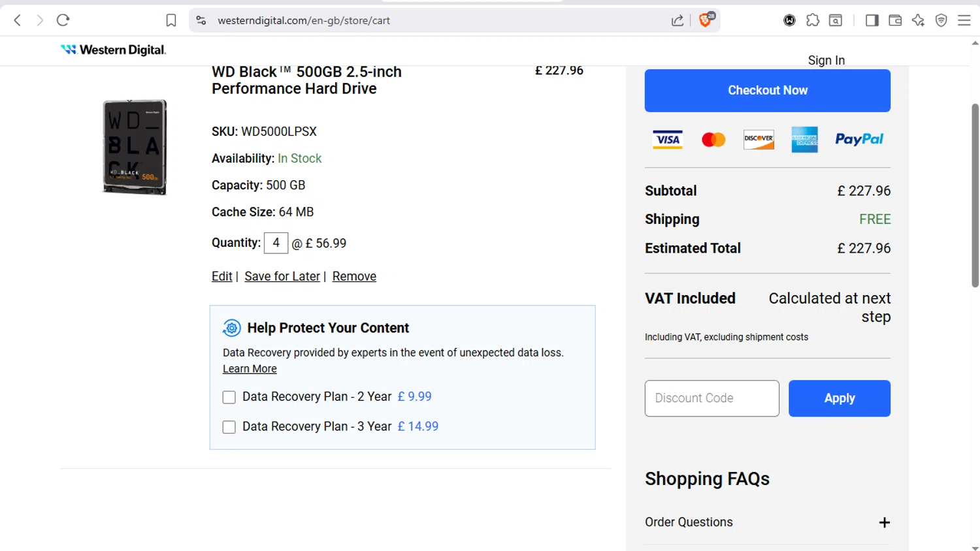The height and width of the screenshot is (551, 980).
Task: Open the Learn More link
Action: pyautogui.click(x=250, y=369)
